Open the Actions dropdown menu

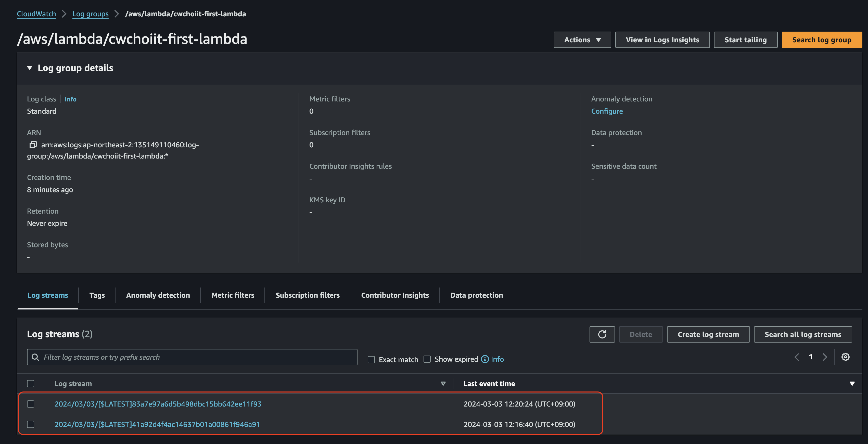[x=582, y=40]
